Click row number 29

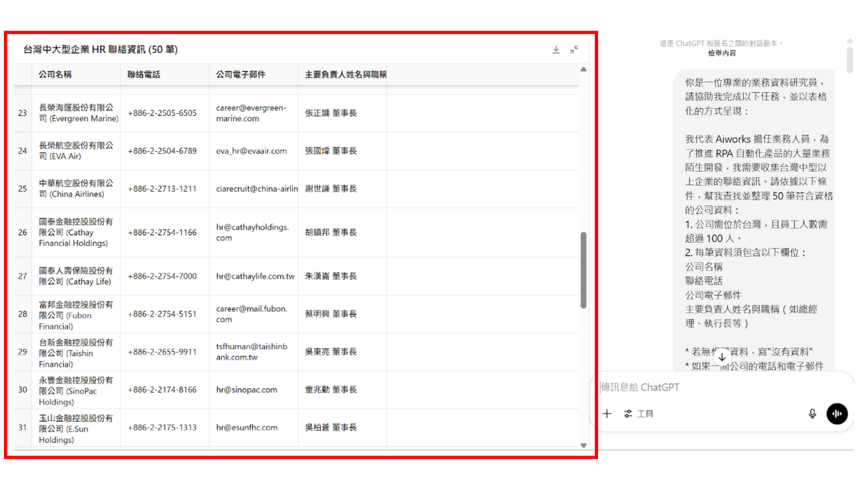point(22,352)
